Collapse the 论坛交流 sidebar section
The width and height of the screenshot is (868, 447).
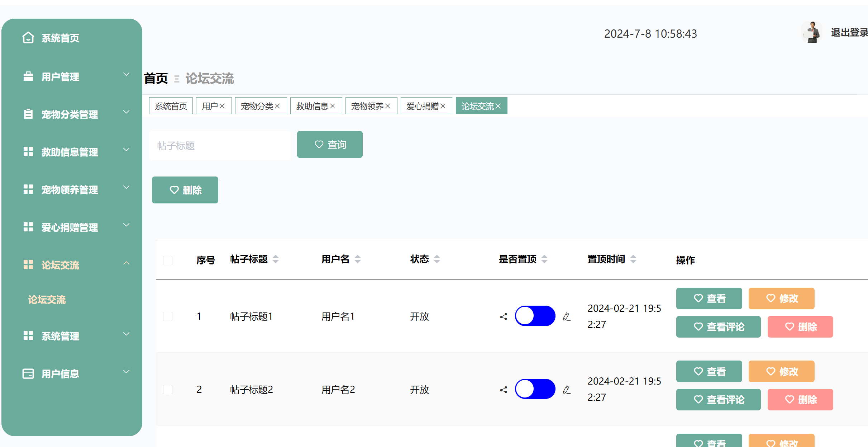click(x=126, y=263)
